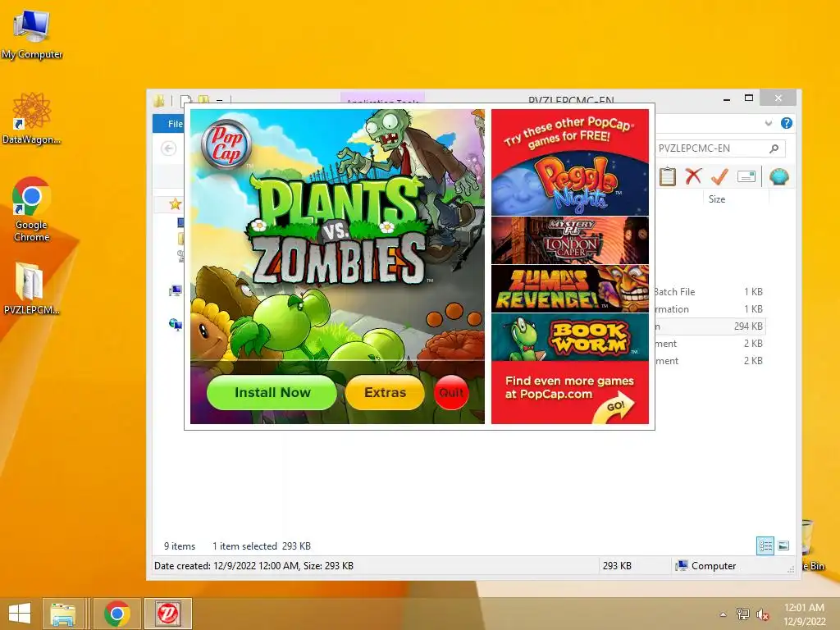840x630 pixels.
Task: Open the Mystery P.I. London Caper banner
Action: pos(570,240)
